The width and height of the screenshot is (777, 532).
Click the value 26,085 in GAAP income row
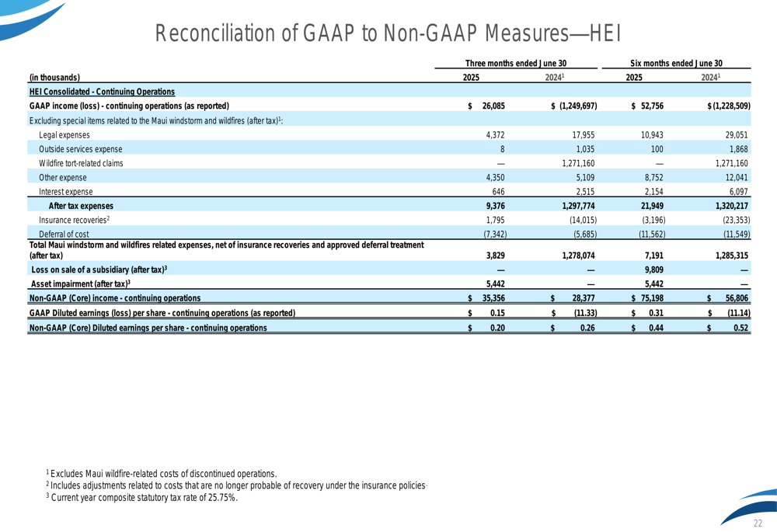pos(493,106)
